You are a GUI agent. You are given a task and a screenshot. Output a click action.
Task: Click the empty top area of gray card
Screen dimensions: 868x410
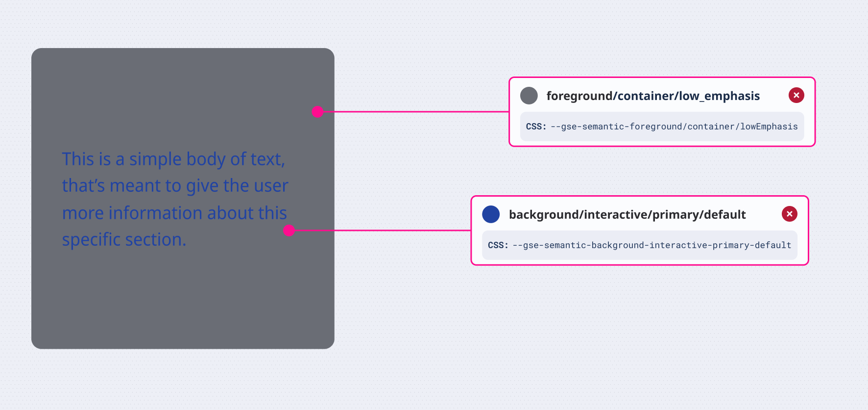click(181, 83)
